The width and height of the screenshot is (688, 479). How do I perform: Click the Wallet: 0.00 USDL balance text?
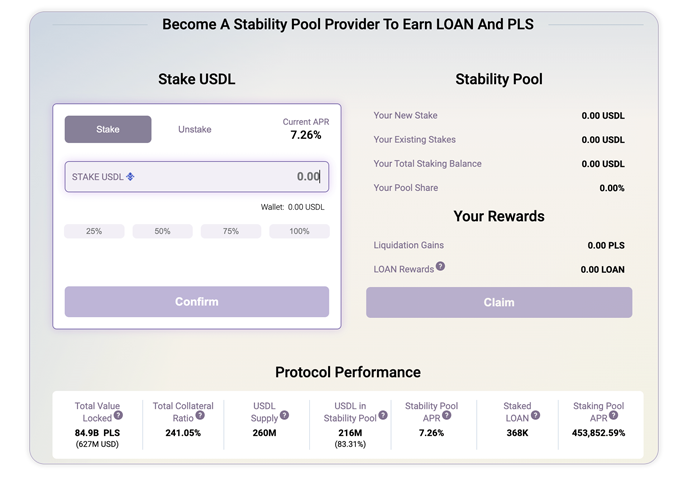293,207
